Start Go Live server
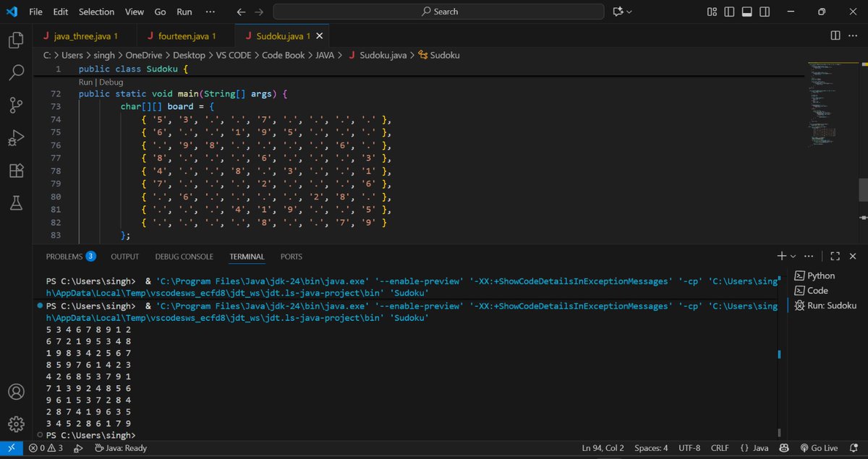 coord(819,448)
